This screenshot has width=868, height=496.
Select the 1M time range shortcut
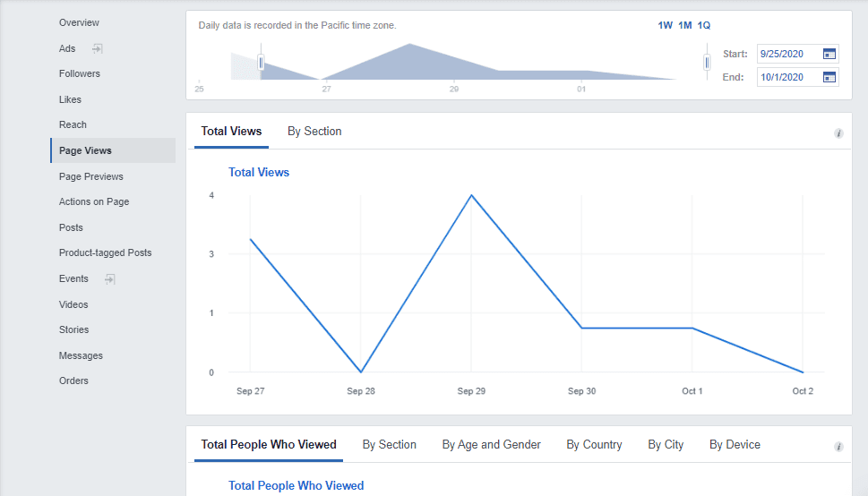[x=684, y=26]
